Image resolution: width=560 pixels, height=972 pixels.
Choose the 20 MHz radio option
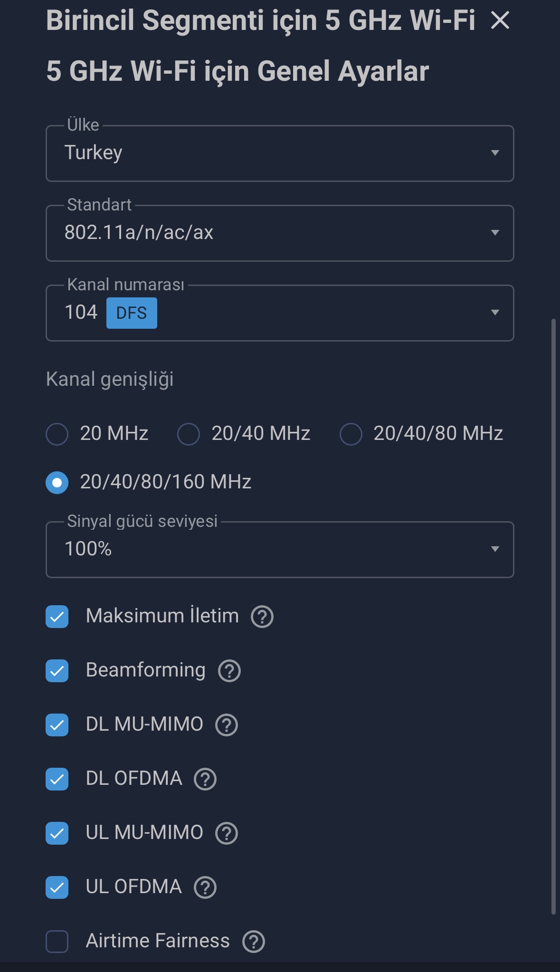[57, 434]
